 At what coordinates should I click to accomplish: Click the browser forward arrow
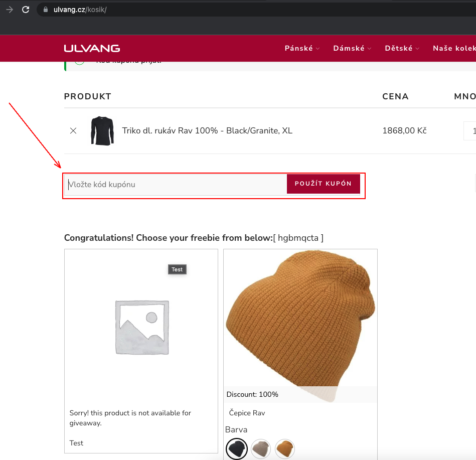[x=10, y=10]
